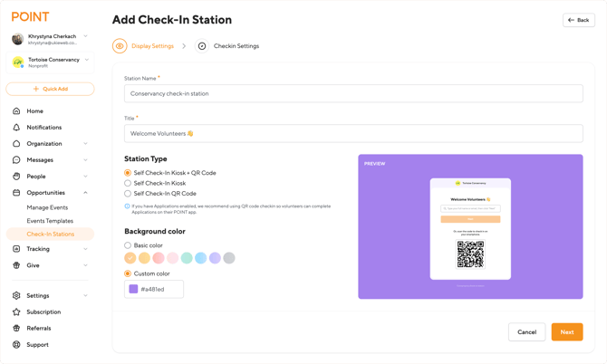Viewport: 607px width, 364px height.
Task: Pick the light blue basic color swatch
Action: click(200, 258)
